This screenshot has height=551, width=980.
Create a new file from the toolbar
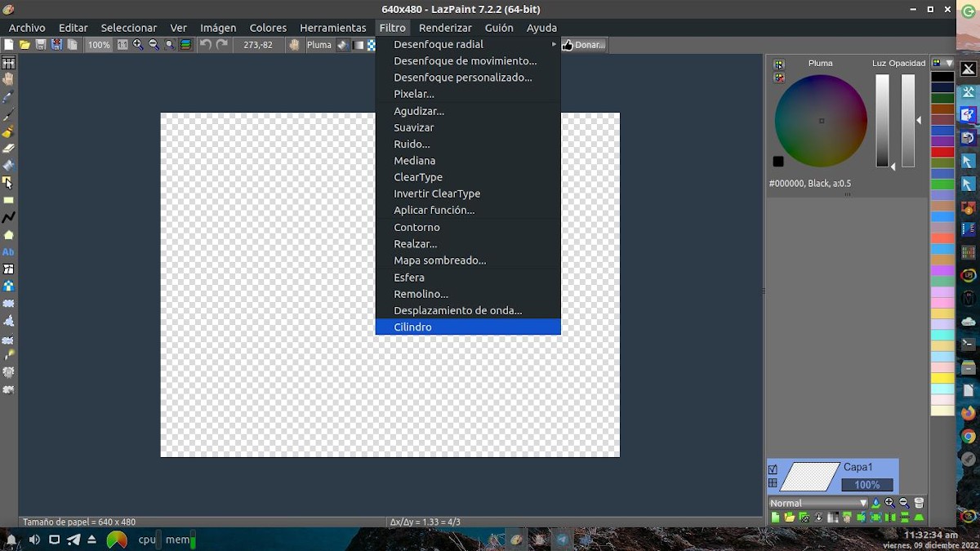[x=8, y=45]
